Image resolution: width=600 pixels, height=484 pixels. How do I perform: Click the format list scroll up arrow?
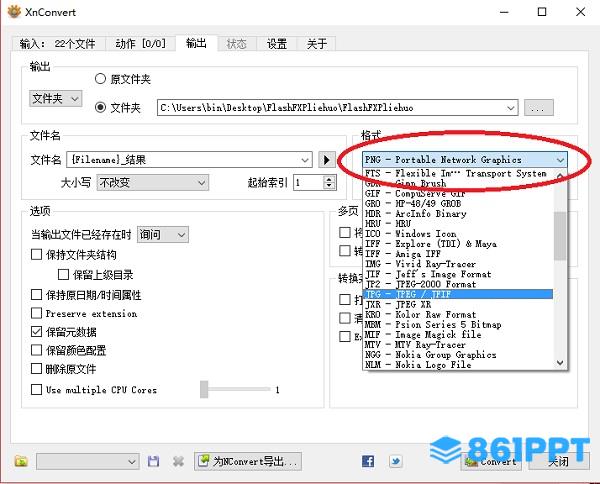(x=560, y=176)
